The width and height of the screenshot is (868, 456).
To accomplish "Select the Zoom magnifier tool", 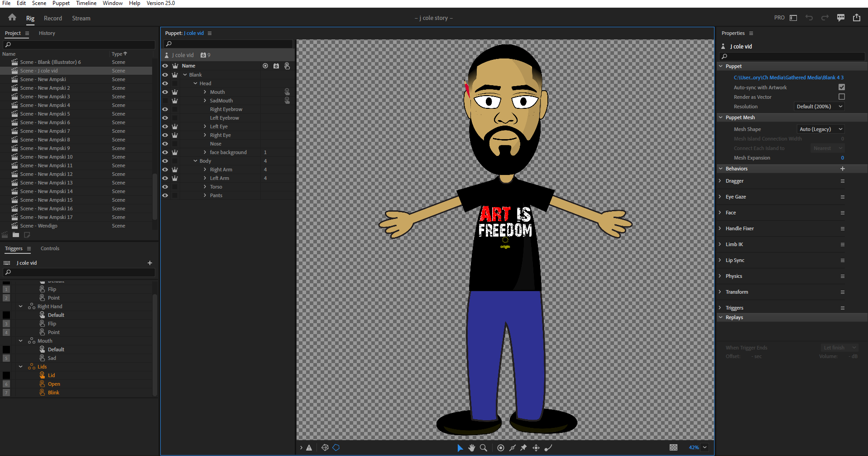I will click(x=484, y=448).
